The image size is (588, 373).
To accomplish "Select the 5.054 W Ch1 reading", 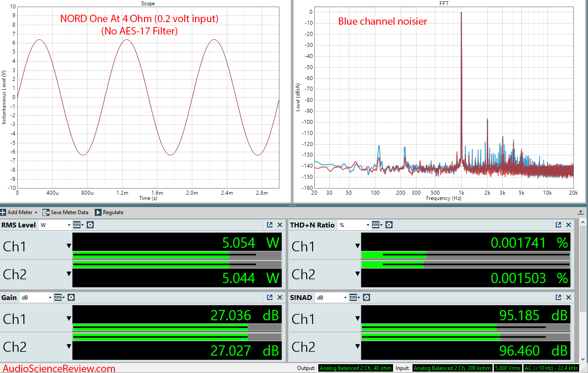I will (251, 242).
